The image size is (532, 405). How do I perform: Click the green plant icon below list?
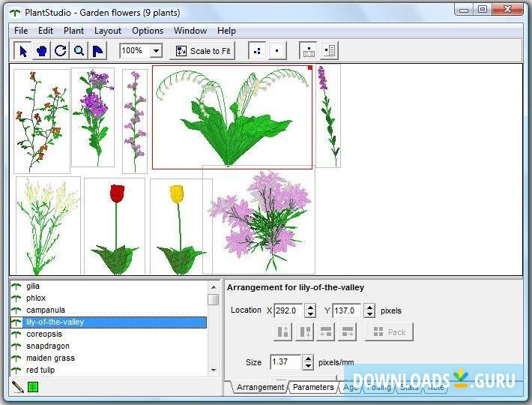tap(33, 387)
